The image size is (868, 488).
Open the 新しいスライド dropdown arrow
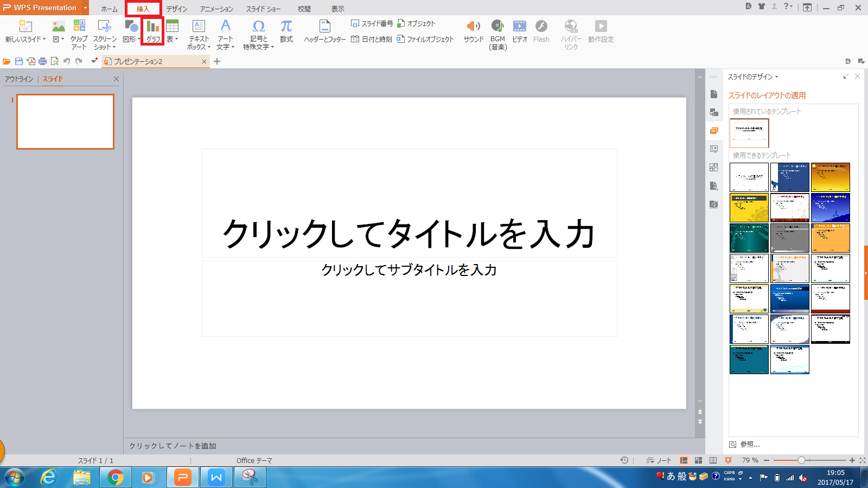coord(44,39)
